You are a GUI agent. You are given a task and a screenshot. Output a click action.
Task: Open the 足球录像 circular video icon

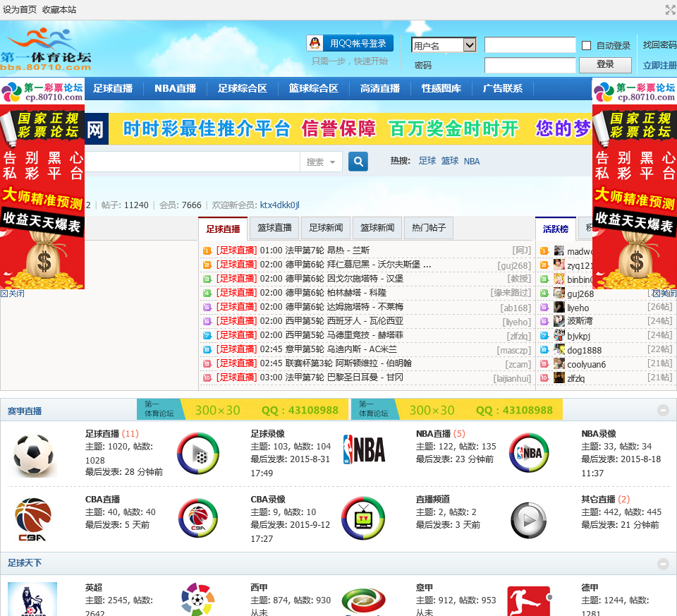click(198, 453)
